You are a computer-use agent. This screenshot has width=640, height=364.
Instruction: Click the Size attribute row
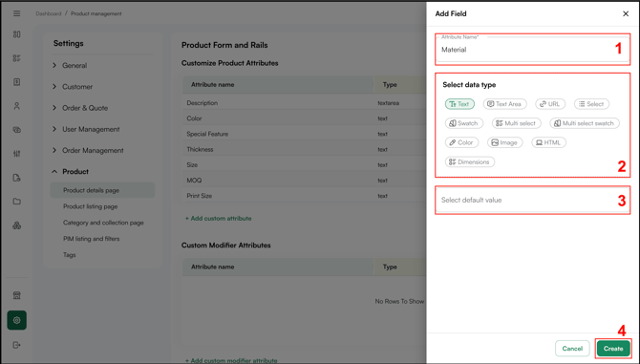304,165
